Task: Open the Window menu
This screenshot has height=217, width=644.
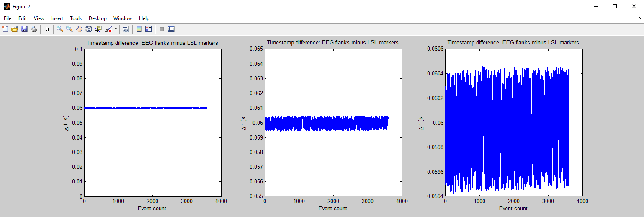Action: click(x=123, y=18)
